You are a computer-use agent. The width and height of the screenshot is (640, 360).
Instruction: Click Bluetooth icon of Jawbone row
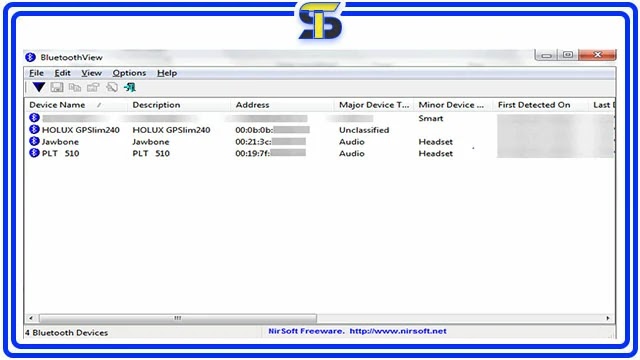coord(34,141)
